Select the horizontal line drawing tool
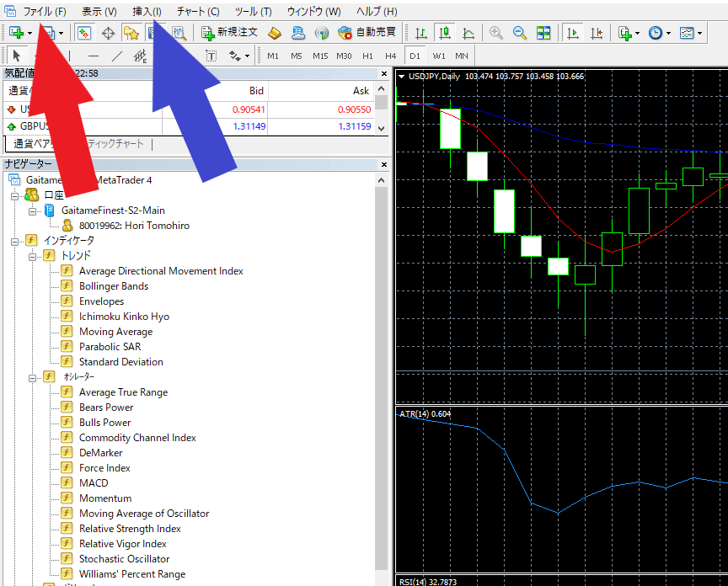Viewport: 728px width, 586px height. (94, 56)
